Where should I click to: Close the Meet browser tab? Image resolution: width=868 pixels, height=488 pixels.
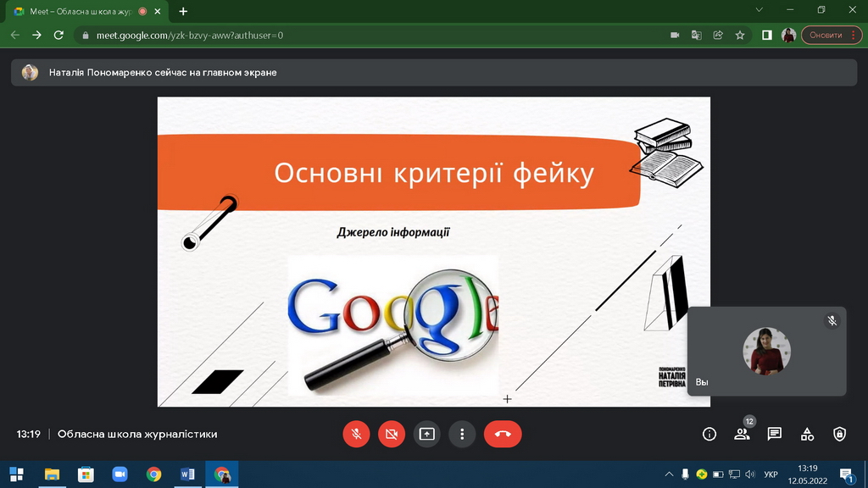click(x=157, y=12)
